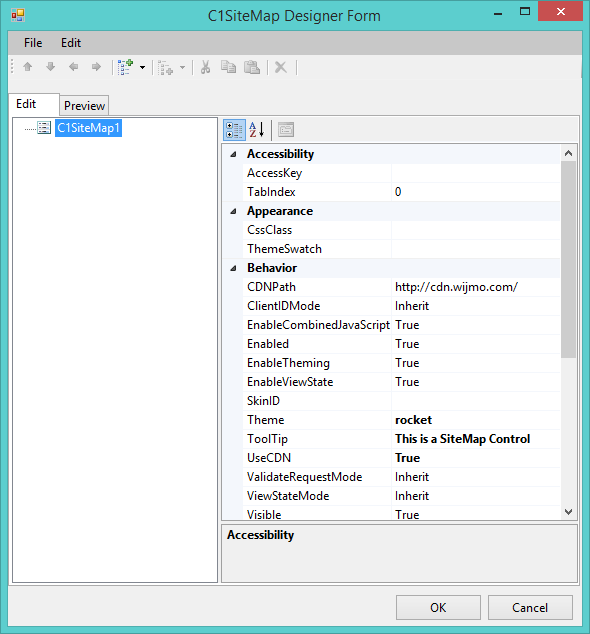Screen dimensions: 590x634
Task: Open the Edit menu
Action: (71, 43)
